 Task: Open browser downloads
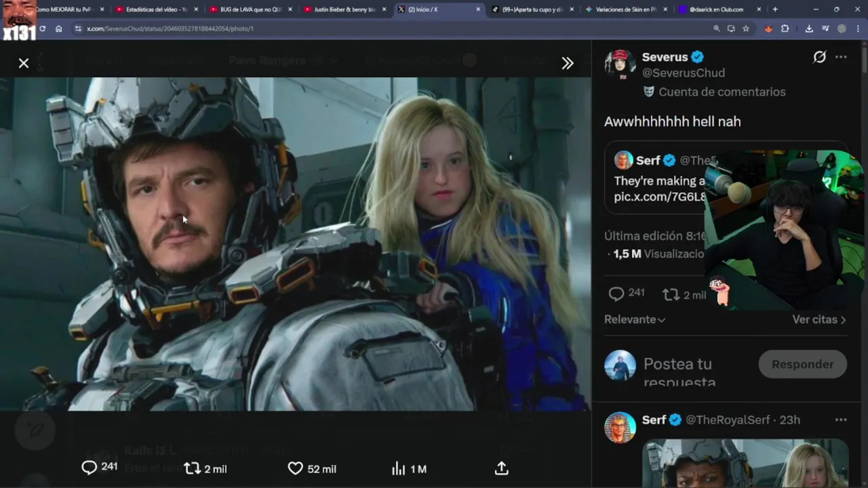pos(809,28)
